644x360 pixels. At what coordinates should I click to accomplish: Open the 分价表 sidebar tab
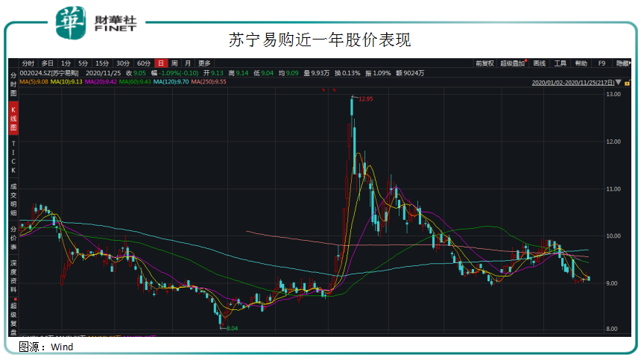click(x=13, y=238)
